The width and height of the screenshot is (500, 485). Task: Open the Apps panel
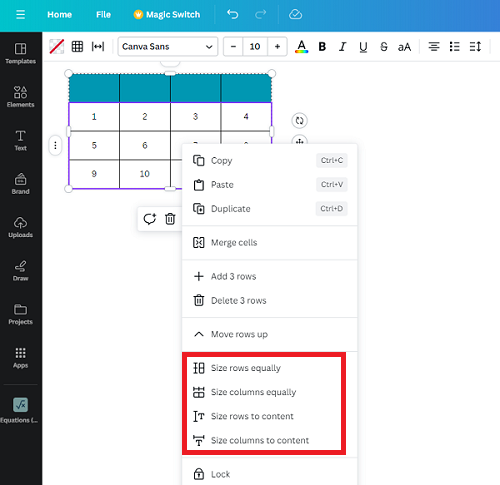tap(20, 358)
